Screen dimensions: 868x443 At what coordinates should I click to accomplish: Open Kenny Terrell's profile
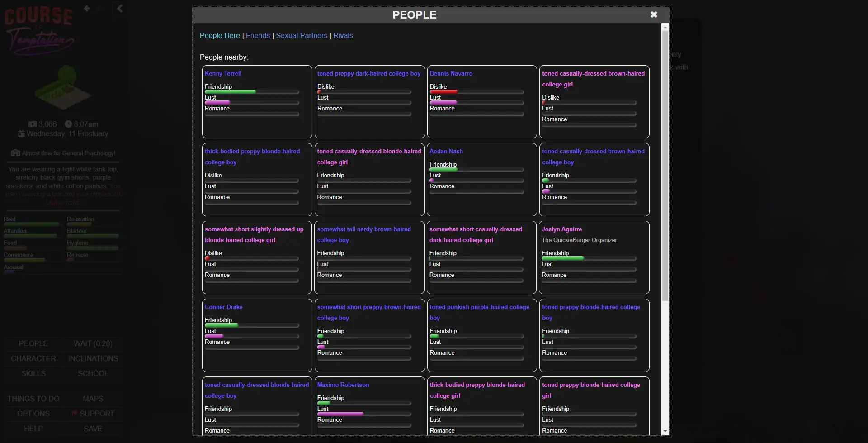point(223,73)
